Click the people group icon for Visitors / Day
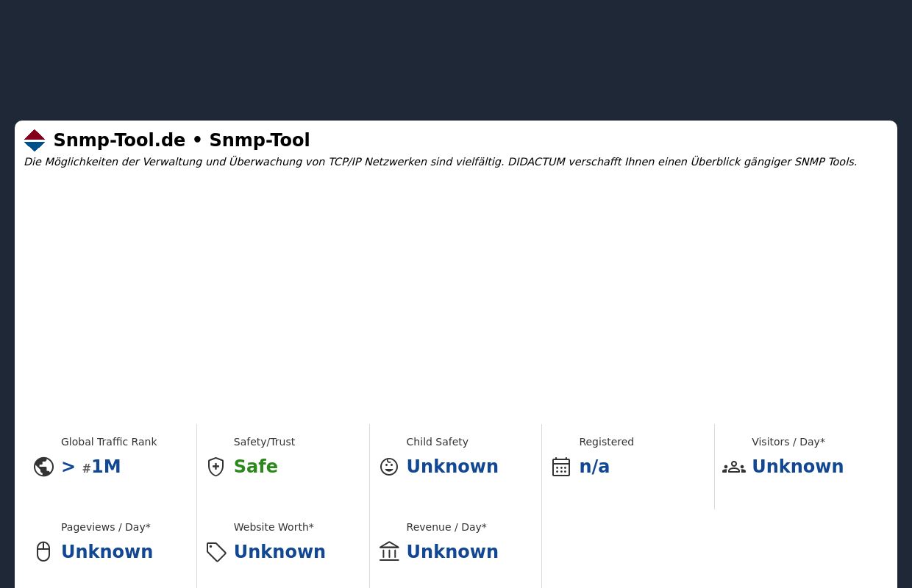This screenshot has height=588, width=912. point(734,467)
